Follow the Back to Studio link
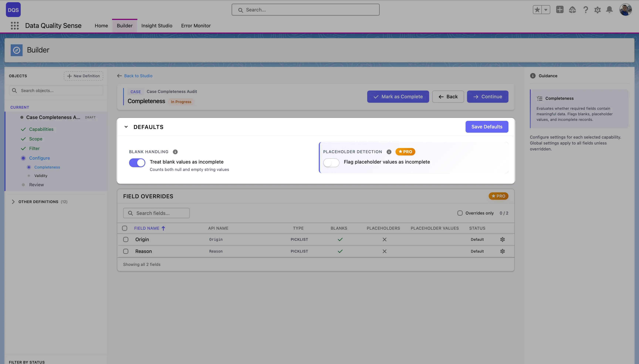This screenshot has width=639, height=364. pos(138,76)
